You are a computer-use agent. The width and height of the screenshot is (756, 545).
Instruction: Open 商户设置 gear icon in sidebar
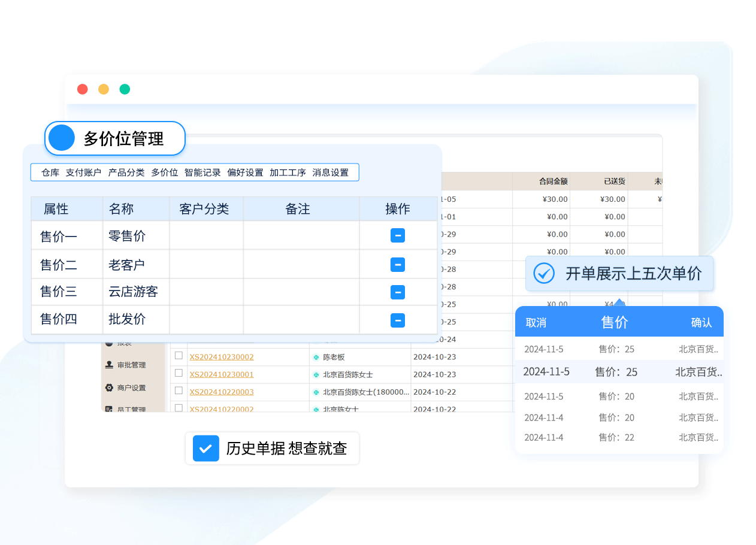coord(109,387)
